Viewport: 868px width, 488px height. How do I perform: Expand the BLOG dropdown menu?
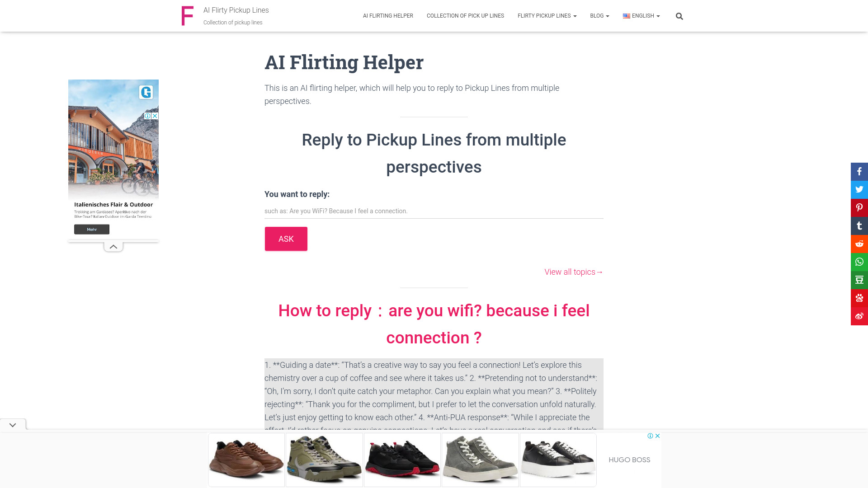click(x=599, y=16)
